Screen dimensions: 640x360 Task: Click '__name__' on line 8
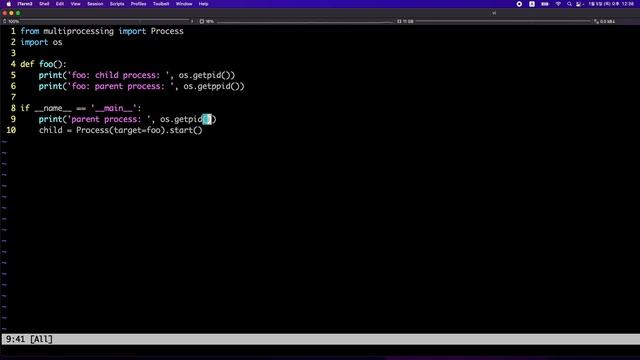pyautogui.click(x=53, y=109)
